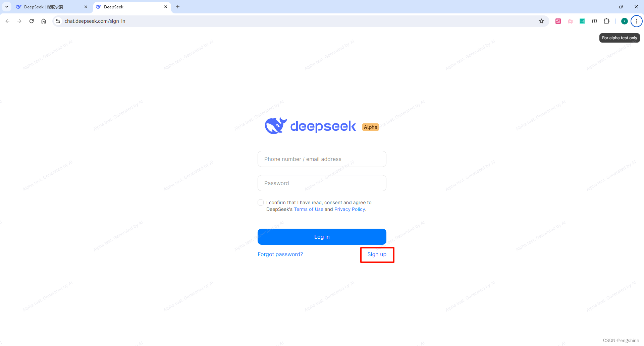Image resolution: width=644 pixels, height=346 pixels.
Task: Click the italic m extension icon
Action: point(594,21)
